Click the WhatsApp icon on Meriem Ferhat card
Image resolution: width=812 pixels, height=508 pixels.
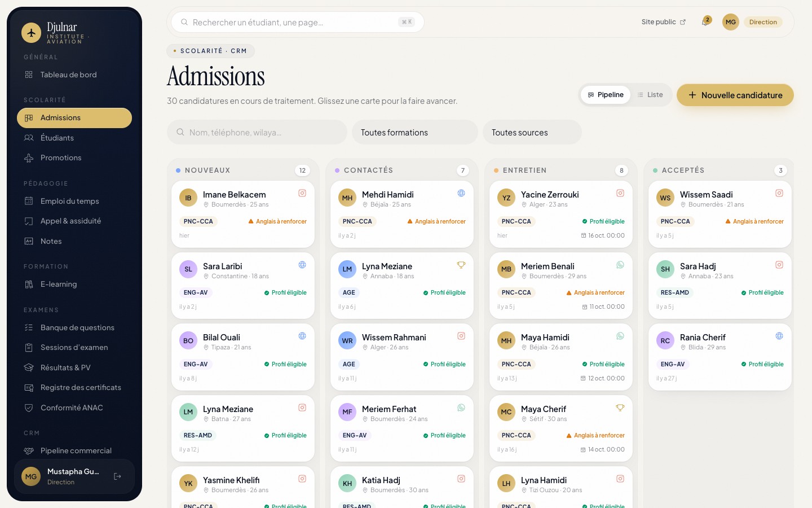click(461, 408)
